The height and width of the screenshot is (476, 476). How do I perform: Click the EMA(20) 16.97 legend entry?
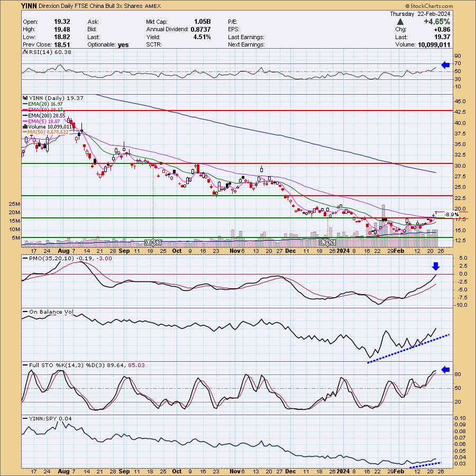45,104
